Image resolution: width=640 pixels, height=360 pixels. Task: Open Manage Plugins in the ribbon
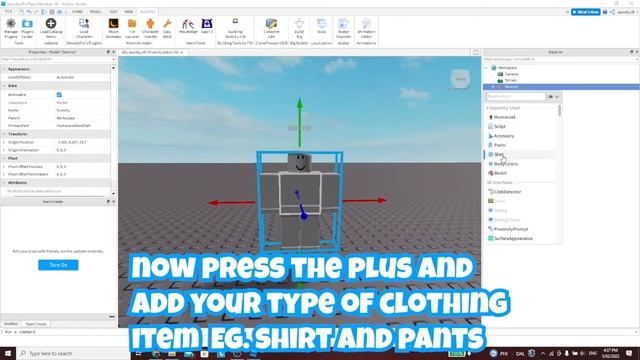tap(11, 28)
